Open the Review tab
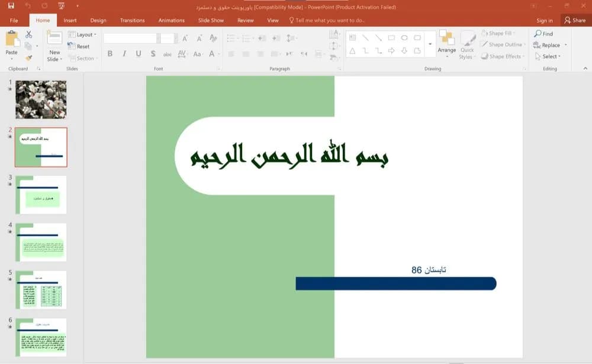The height and width of the screenshot is (364, 592). coord(246,20)
